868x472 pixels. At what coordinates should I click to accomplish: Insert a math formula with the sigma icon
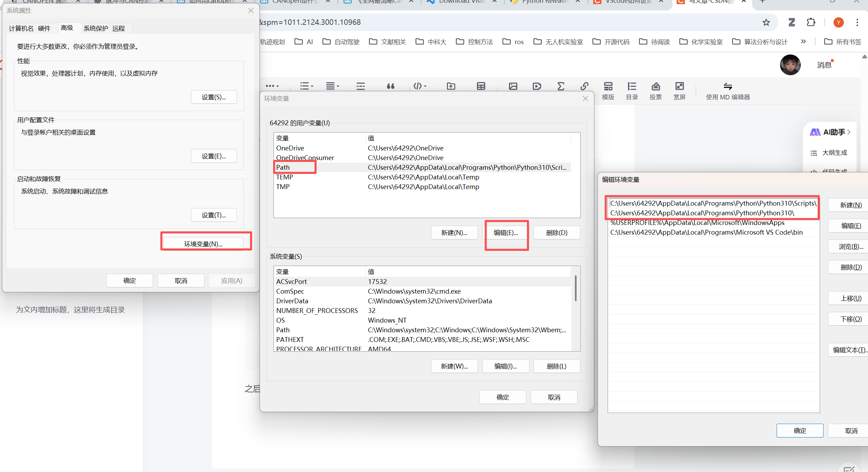[561, 86]
